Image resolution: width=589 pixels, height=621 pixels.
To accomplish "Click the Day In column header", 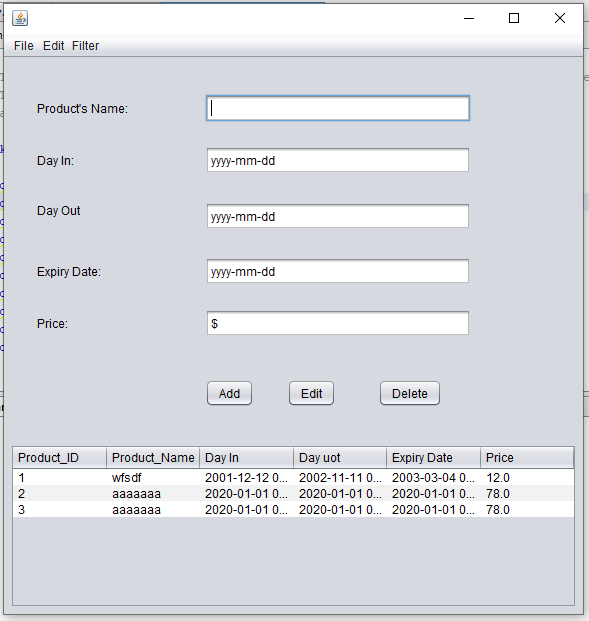I will click(x=246, y=458).
